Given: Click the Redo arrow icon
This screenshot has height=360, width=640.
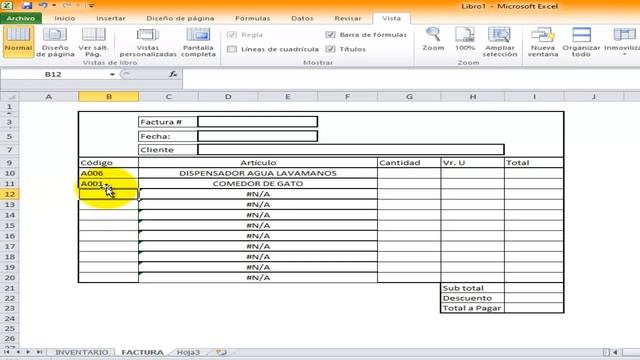Looking at the screenshot, I should click(67, 6).
